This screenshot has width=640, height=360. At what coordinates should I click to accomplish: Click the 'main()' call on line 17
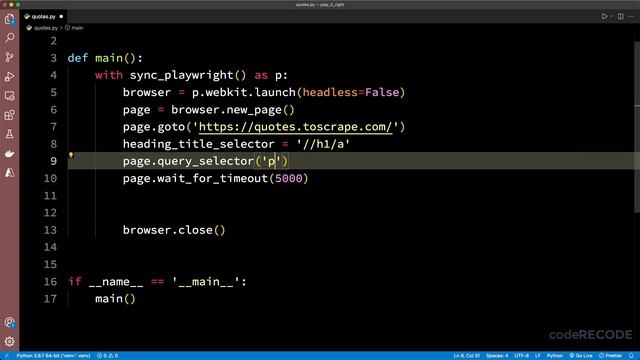click(115, 299)
